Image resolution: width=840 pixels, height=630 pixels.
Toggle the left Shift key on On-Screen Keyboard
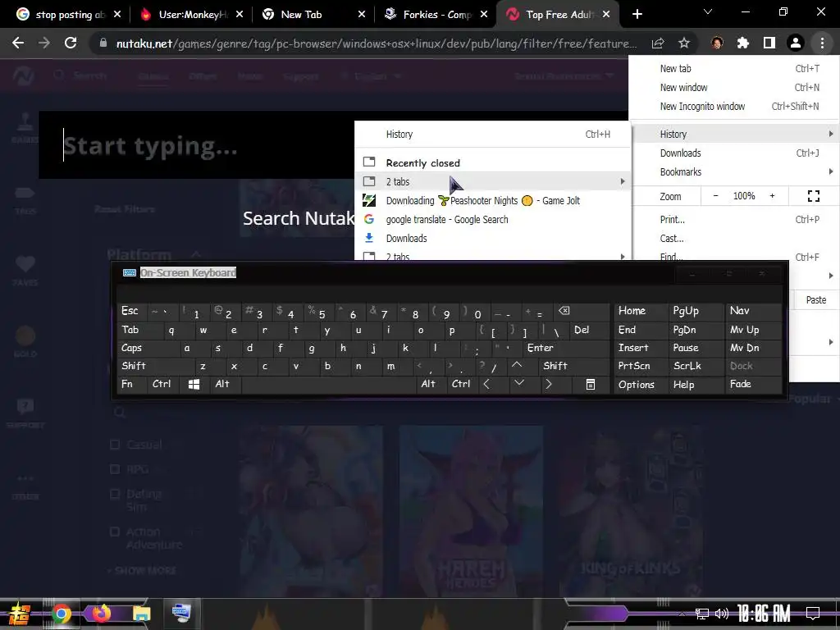(x=155, y=366)
